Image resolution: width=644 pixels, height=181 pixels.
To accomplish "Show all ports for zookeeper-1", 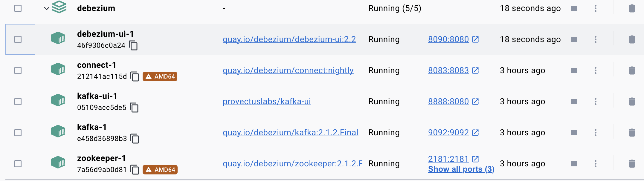I will (461, 169).
